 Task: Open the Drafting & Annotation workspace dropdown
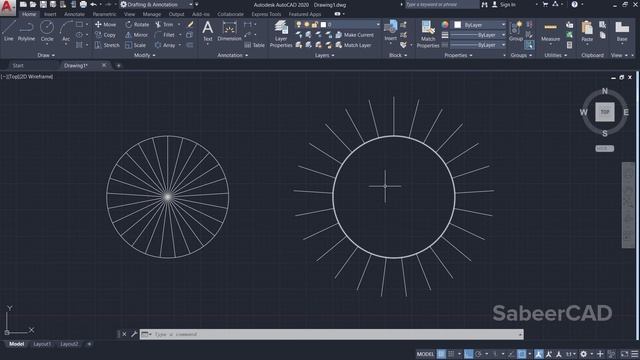click(x=156, y=4)
